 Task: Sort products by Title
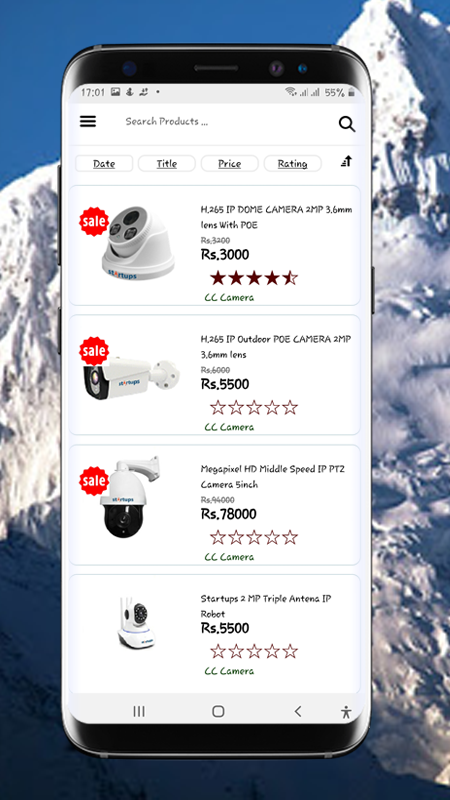167,164
